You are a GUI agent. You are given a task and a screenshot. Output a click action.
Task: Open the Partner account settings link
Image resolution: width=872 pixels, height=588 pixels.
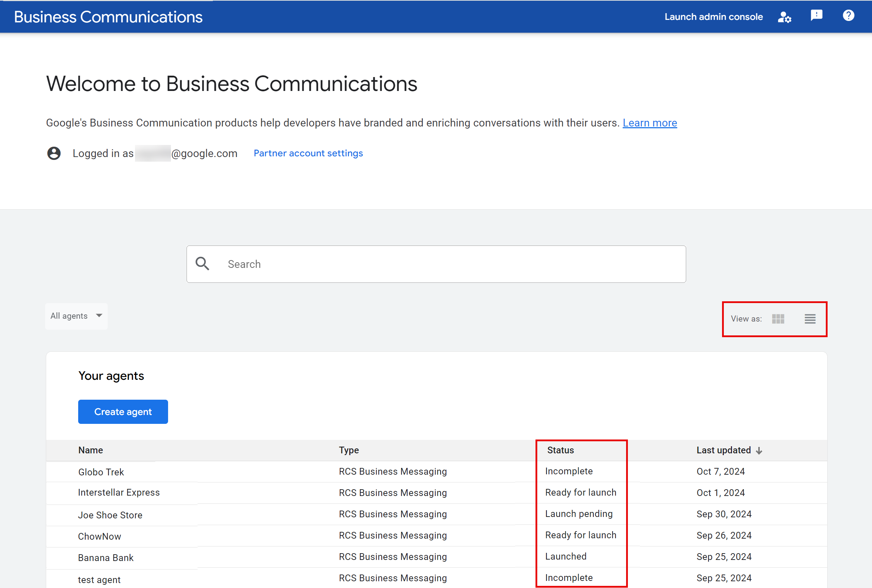tap(308, 153)
